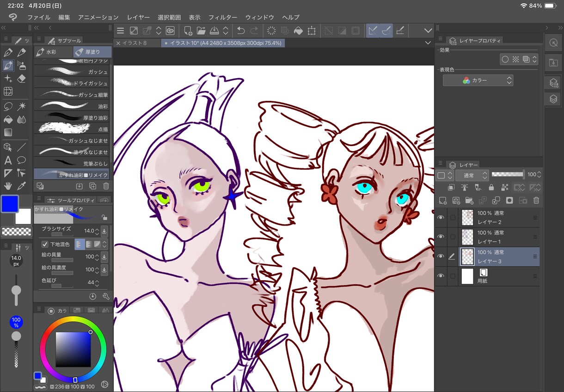Click the Create layer mask icon

(509, 201)
